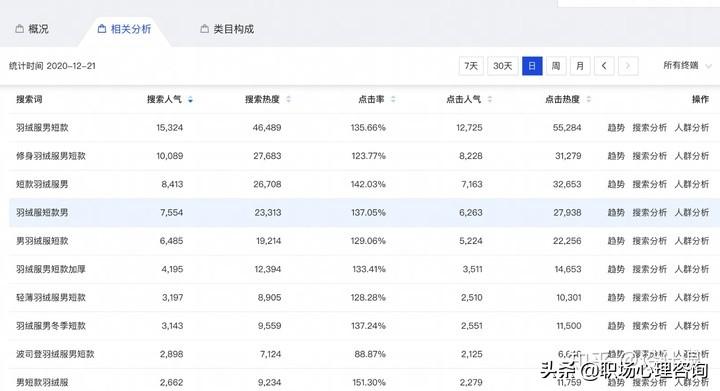
Task: Open the 概况 tab
Action: click(32, 29)
